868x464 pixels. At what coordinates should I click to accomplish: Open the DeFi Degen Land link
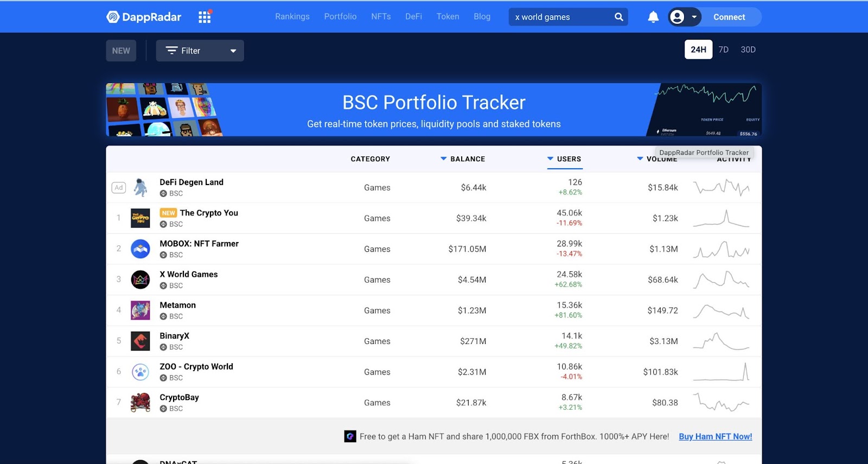point(192,182)
